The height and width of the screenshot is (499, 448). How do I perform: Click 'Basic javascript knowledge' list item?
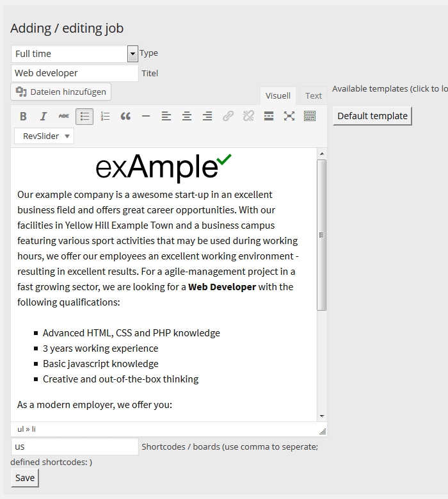click(100, 364)
